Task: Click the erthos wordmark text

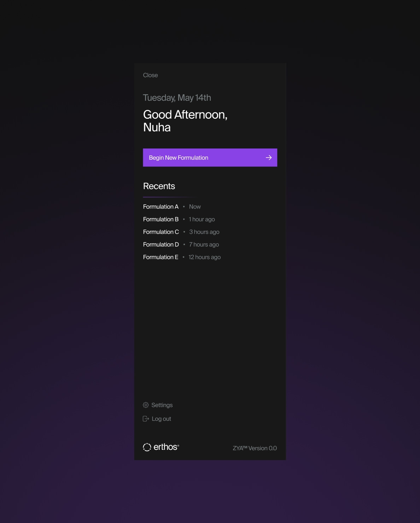Action: pos(166,447)
